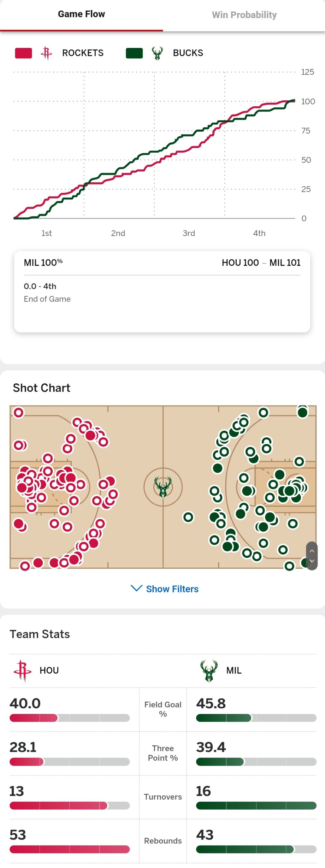Viewport: 325px width, 868px height.
Task: Click the chevron next to Show Filters
Action: coord(136,588)
